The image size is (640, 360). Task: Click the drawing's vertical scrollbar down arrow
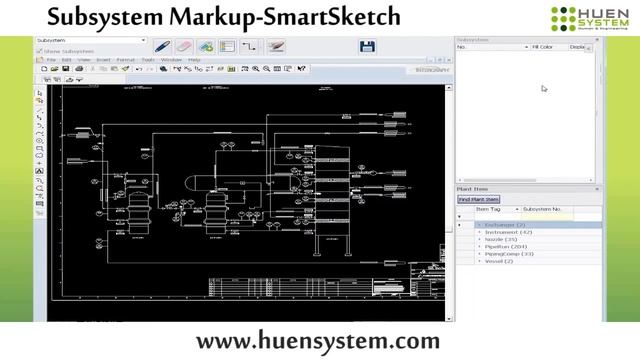tap(449, 319)
